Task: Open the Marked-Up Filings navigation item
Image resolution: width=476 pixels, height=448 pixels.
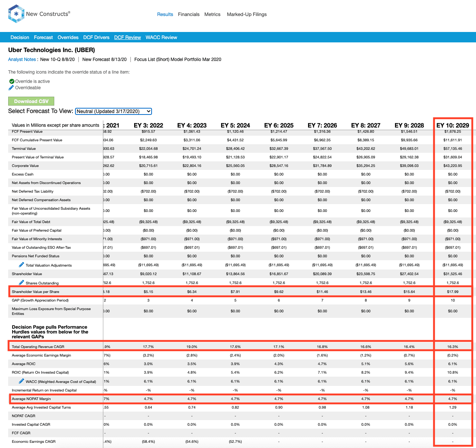Action: pyautogui.click(x=247, y=14)
